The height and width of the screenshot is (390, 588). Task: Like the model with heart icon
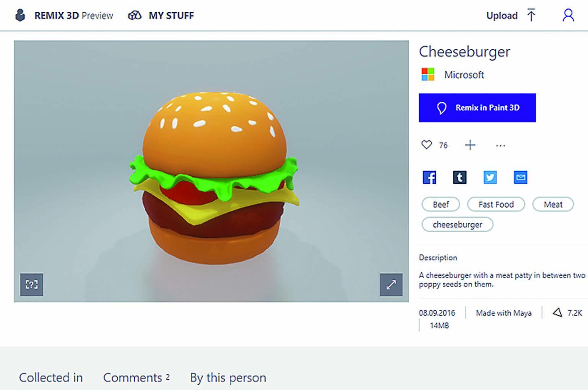click(x=426, y=145)
